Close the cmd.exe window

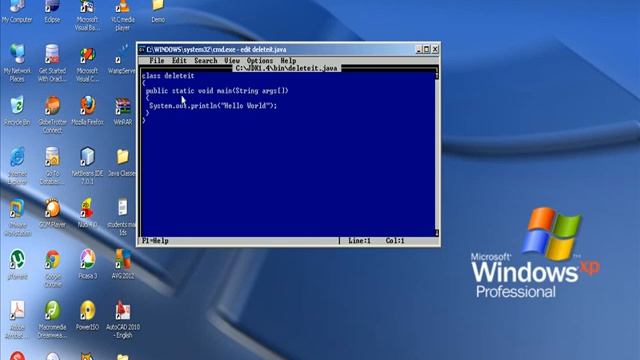[x=435, y=49]
